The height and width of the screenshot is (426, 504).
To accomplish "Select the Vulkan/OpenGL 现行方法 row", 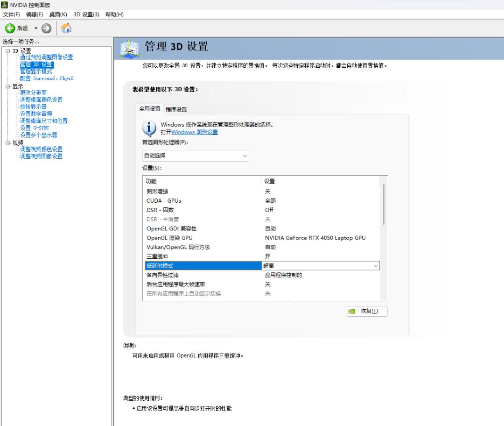I will tap(262, 248).
